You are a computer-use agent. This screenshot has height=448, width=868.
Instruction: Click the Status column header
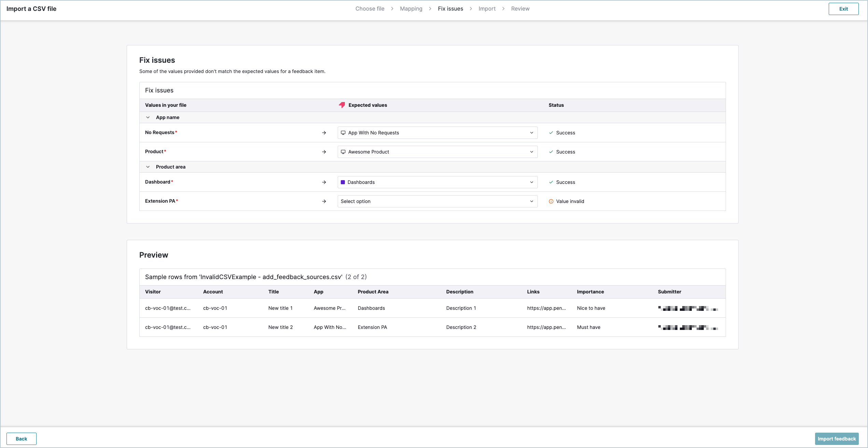(556, 105)
